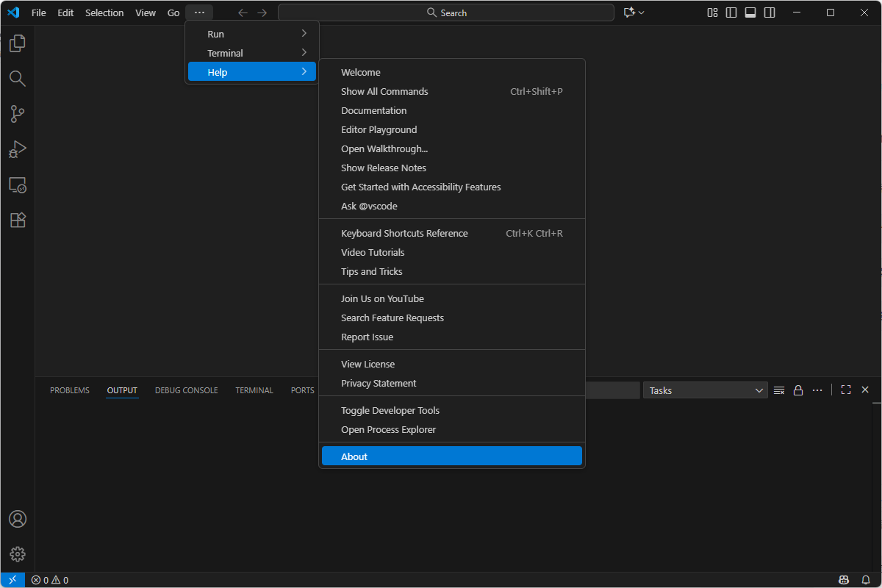The height and width of the screenshot is (588, 882).
Task: Click the Accounts icon
Action: point(18,519)
